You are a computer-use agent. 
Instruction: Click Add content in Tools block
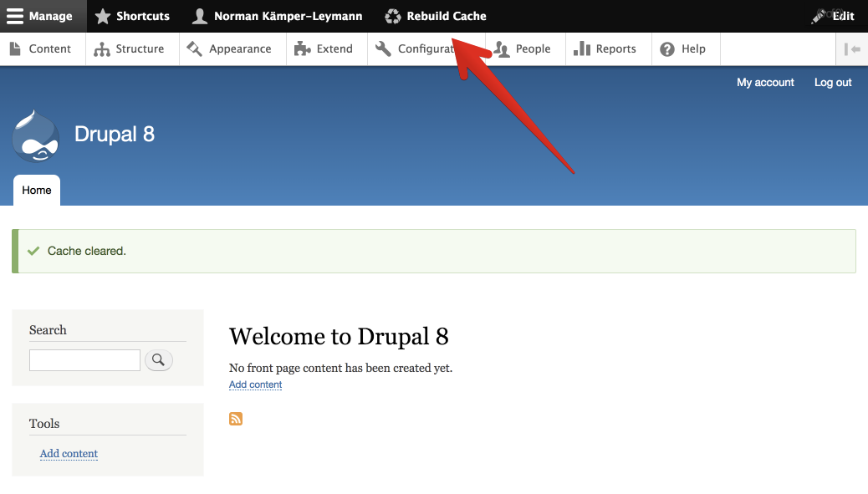coord(69,454)
